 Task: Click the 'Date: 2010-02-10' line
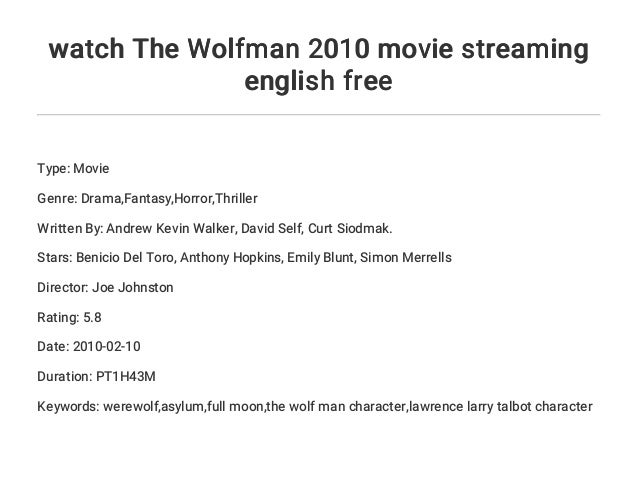pos(89,347)
